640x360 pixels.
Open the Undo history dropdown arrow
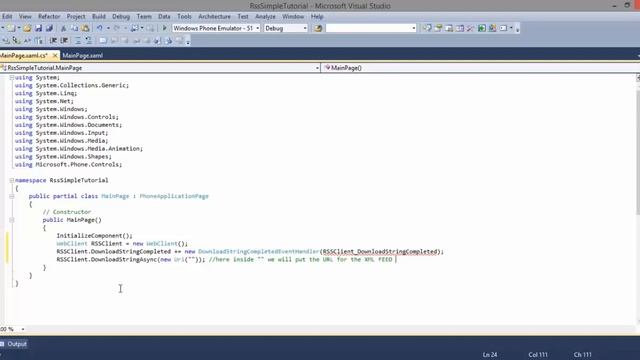coord(108,28)
